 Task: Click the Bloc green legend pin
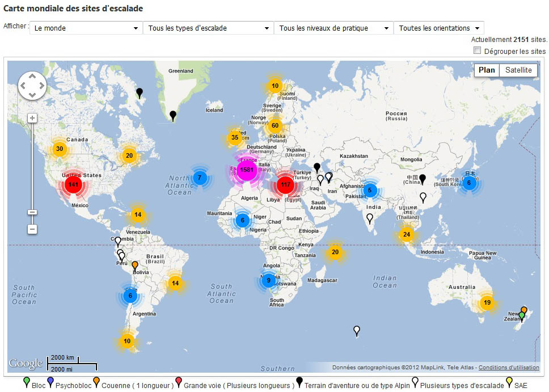(26, 382)
